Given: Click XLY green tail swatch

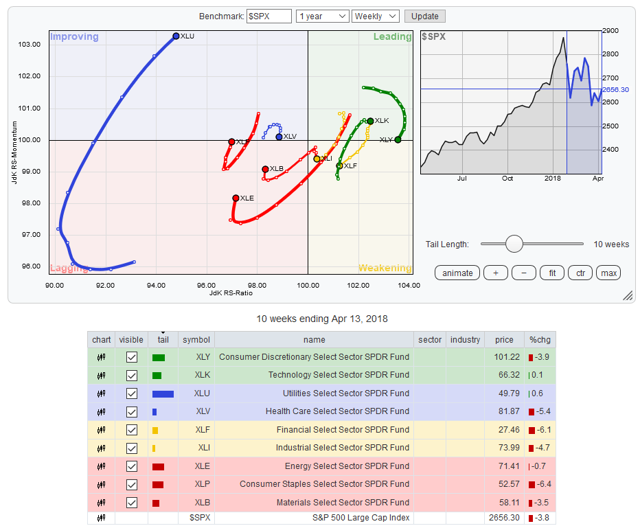Looking at the screenshot, I should point(158,358).
